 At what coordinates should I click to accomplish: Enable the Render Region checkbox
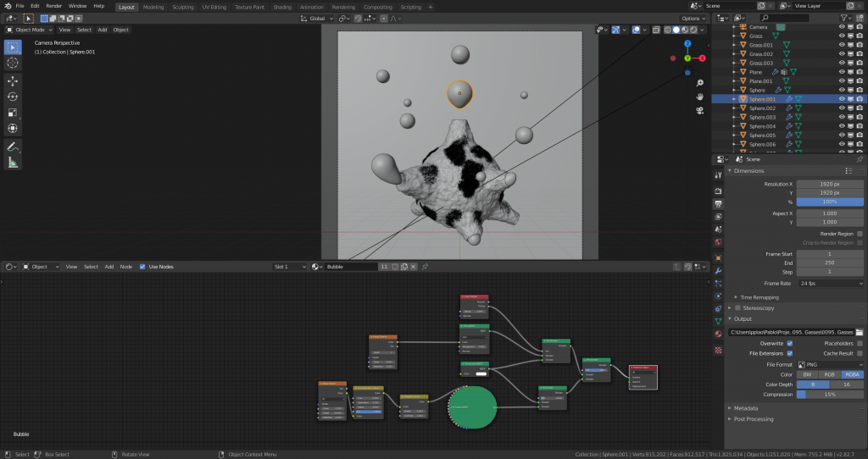click(x=860, y=233)
